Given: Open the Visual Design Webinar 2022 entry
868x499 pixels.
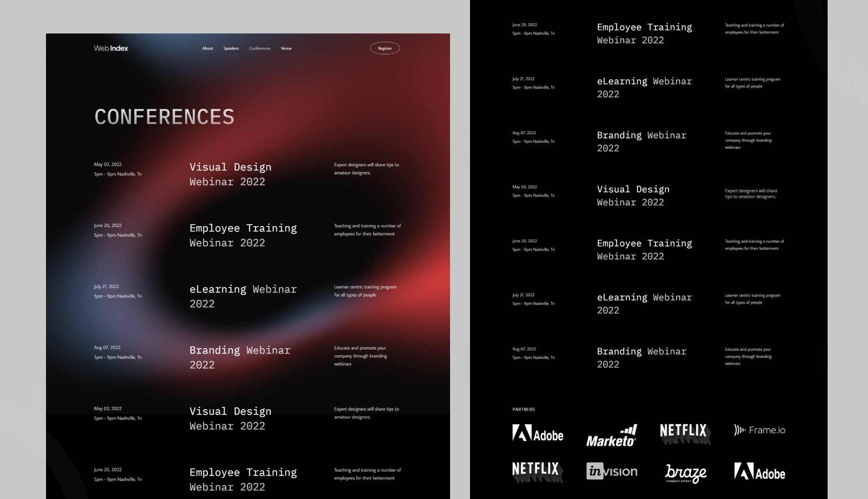Looking at the screenshot, I should pyautogui.click(x=230, y=174).
